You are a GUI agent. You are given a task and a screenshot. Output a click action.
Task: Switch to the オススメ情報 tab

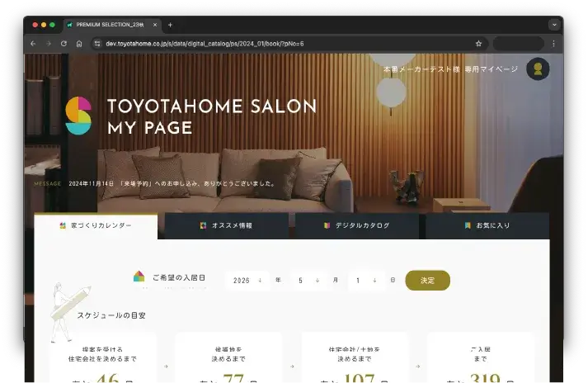point(227,225)
